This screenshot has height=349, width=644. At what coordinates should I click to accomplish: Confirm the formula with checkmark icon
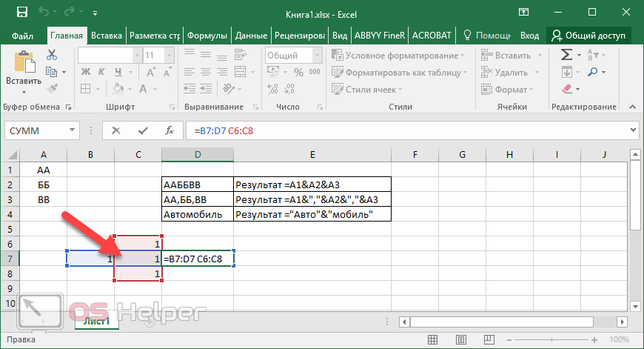click(143, 130)
